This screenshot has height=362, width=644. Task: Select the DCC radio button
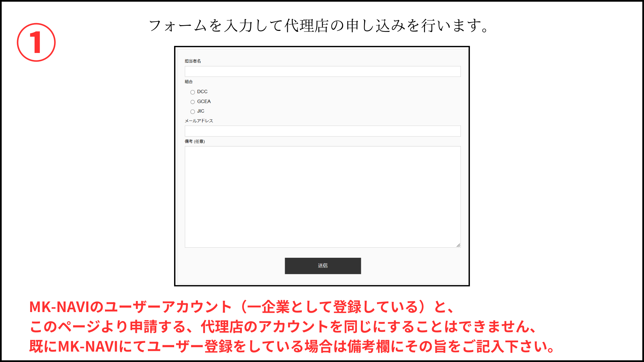193,92
